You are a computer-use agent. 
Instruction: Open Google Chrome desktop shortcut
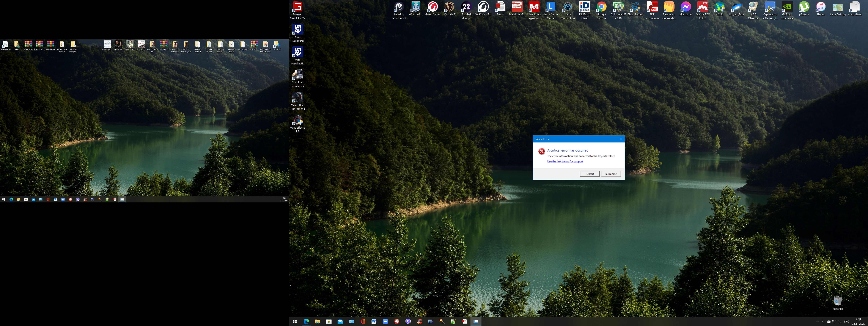pyautogui.click(x=601, y=10)
